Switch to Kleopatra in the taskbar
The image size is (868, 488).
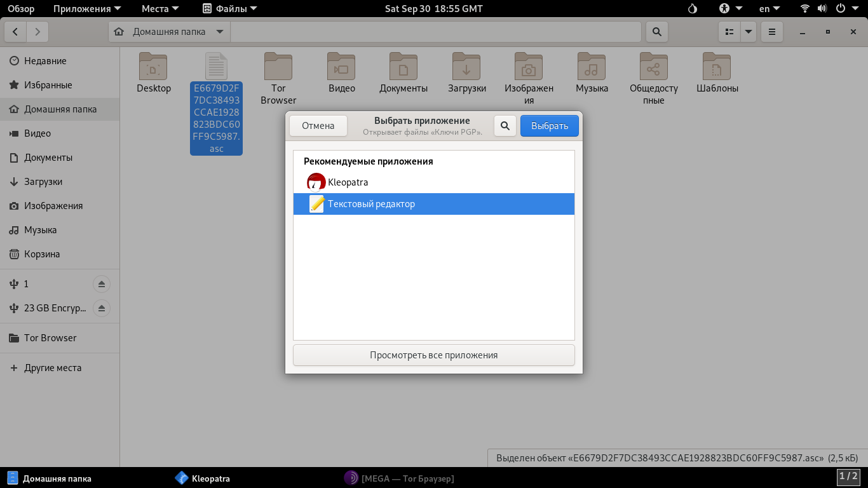point(203,478)
